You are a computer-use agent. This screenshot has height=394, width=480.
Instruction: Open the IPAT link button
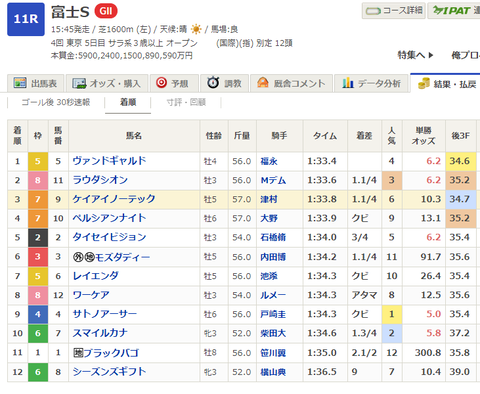pos(454,11)
